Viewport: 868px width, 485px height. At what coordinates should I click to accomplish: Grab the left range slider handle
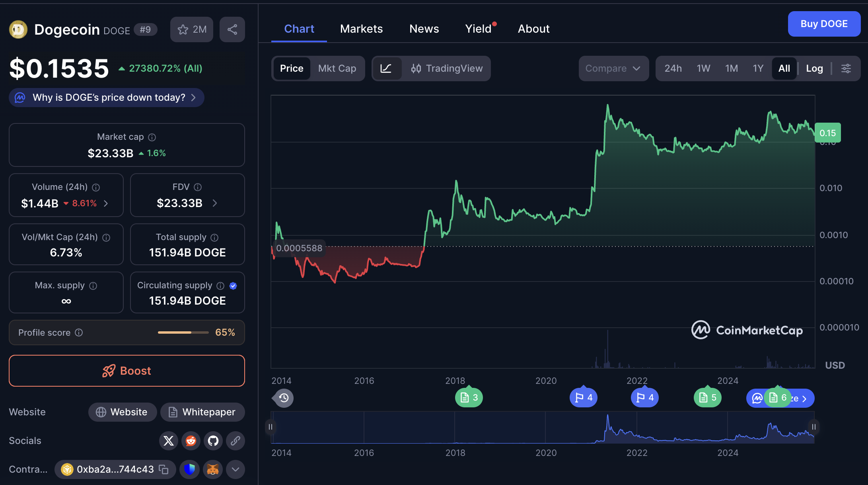(271, 427)
